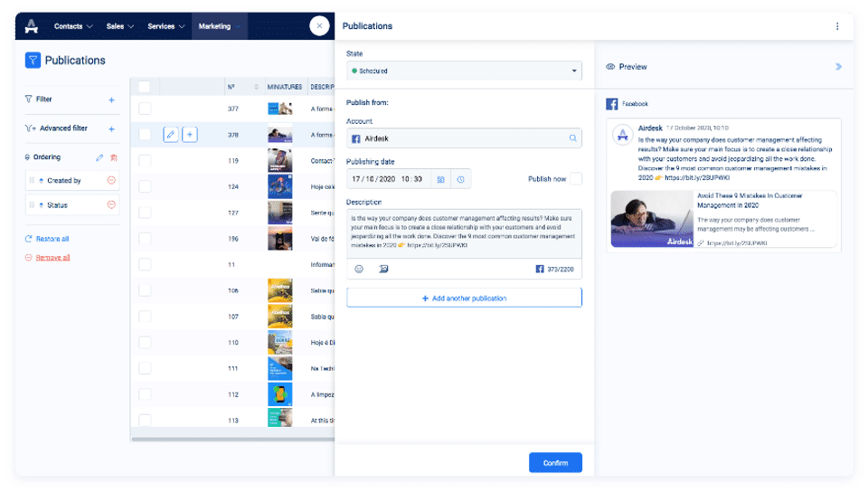
Task: Open thumbnail of publication 112
Action: click(279, 394)
